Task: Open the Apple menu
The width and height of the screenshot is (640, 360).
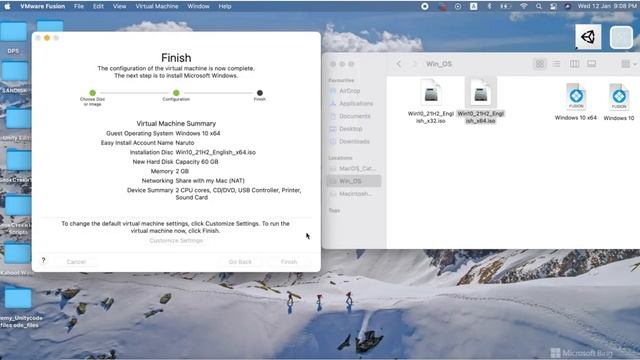Action: pos(7,6)
